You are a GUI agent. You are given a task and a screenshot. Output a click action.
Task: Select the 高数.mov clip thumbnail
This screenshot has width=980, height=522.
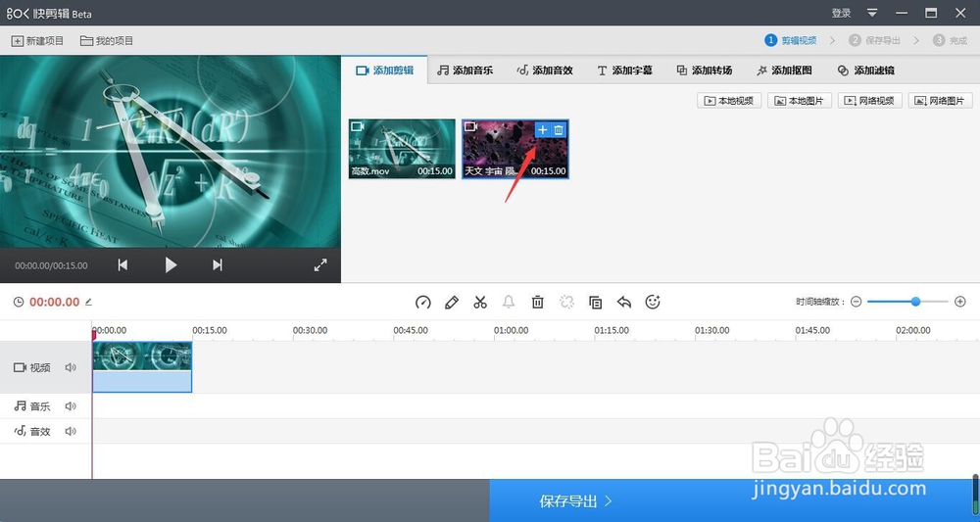[402, 149]
